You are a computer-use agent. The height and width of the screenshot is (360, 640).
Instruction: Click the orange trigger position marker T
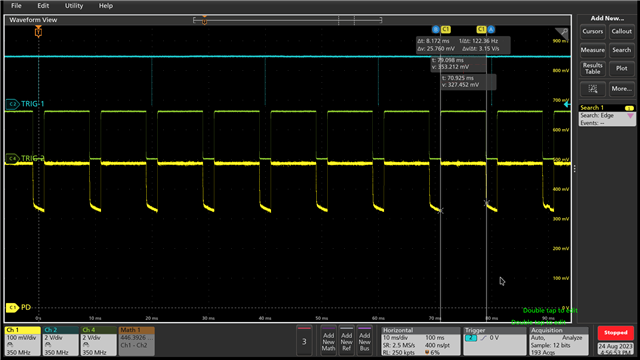[38, 31]
